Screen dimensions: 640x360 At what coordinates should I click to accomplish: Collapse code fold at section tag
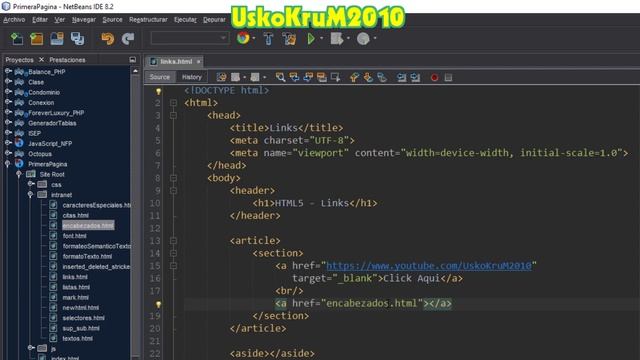click(173, 253)
